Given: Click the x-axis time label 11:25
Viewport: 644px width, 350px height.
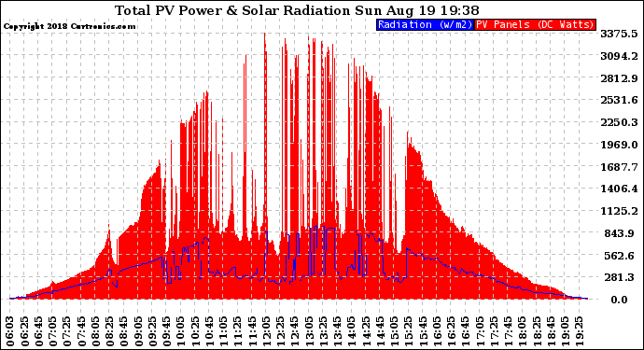Looking at the screenshot, I should point(238,331).
